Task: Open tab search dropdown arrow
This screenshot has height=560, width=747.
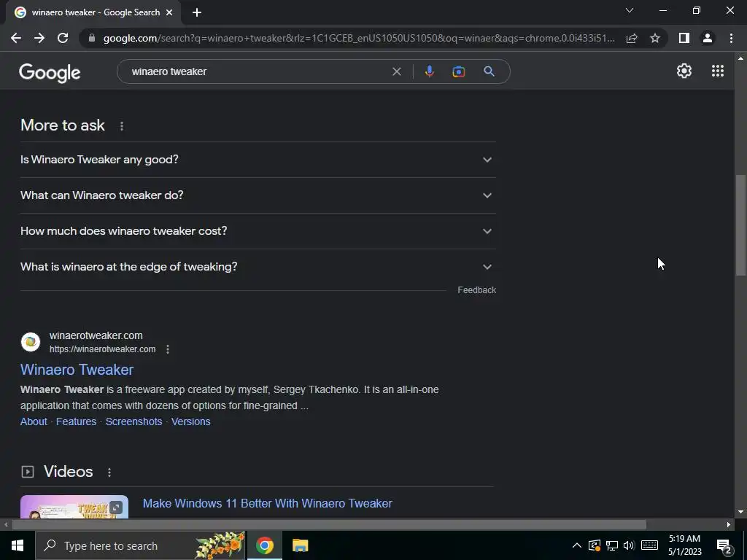Action: tap(630, 10)
